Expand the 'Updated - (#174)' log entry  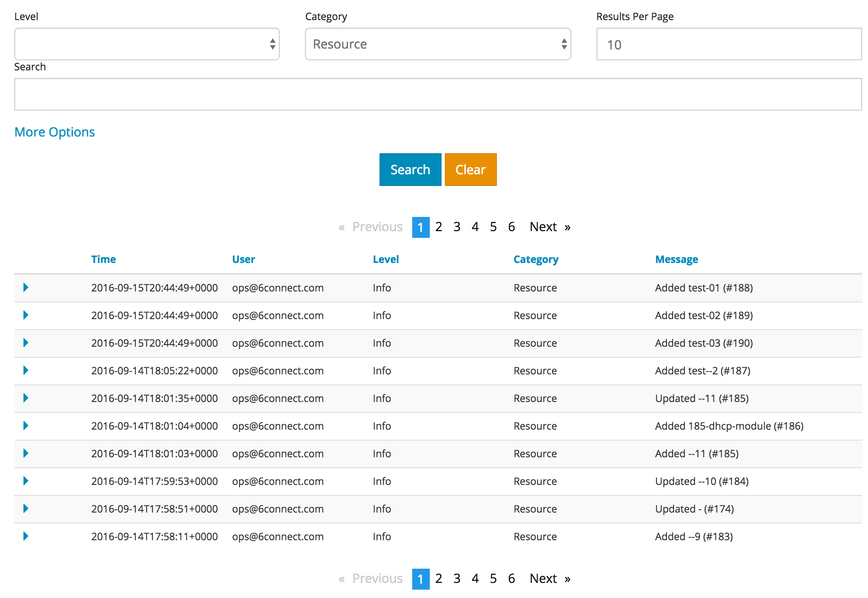click(26, 508)
